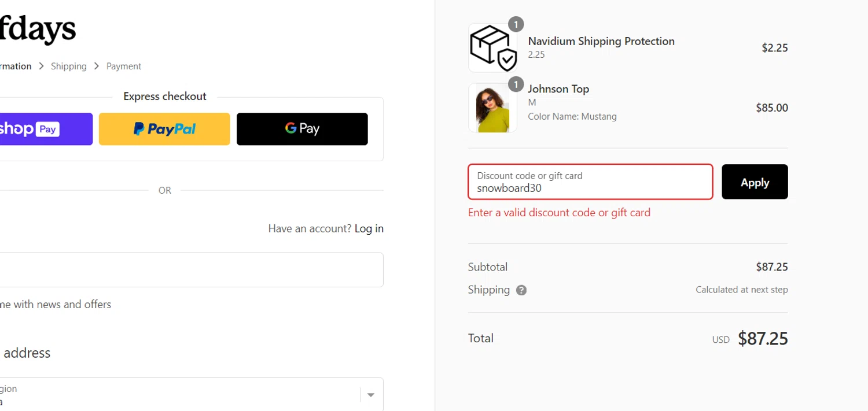
Task: Go to Shipping breadcrumb step
Action: (x=68, y=66)
